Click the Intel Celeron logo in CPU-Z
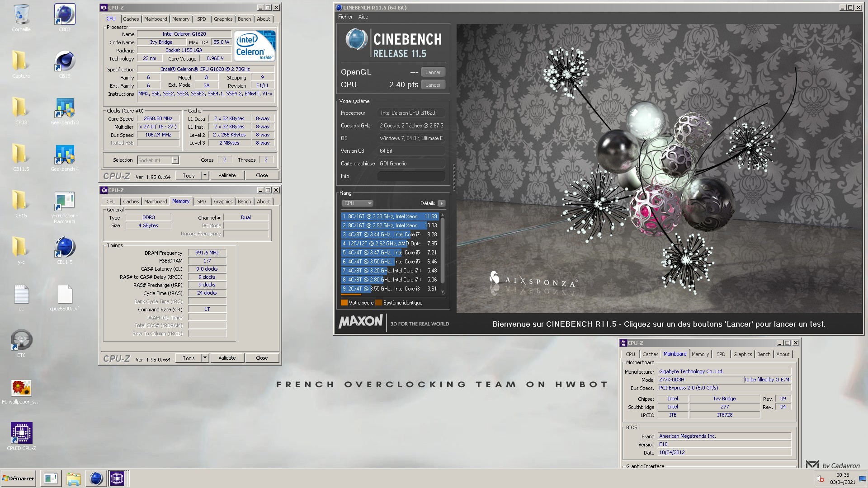Viewport: 868px width, 488px height. (x=255, y=46)
